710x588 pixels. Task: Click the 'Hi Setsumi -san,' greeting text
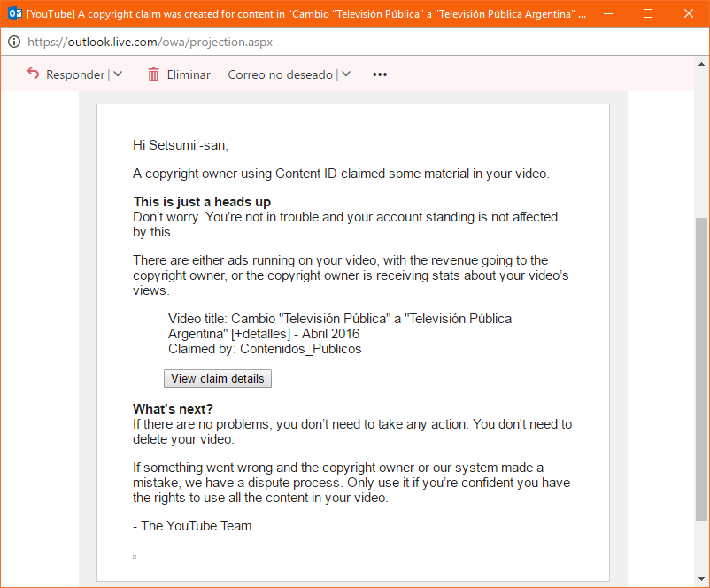pyautogui.click(x=181, y=145)
